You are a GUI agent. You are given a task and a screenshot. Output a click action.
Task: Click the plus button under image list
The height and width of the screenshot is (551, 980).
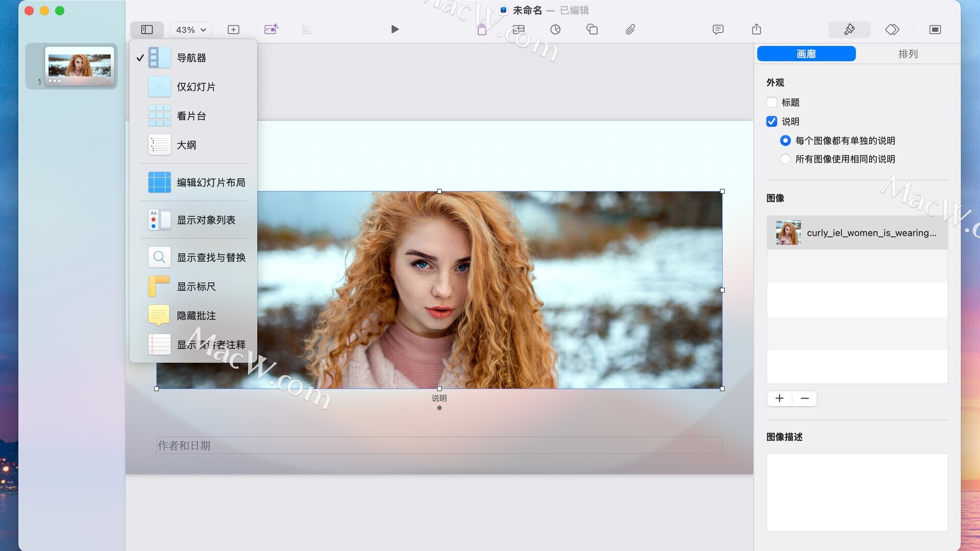pos(779,398)
